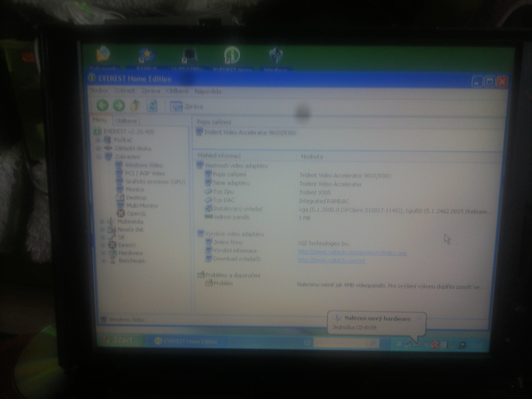The image size is (532, 399).
Task: Expand the Hardware node
Action: point(103,253)
